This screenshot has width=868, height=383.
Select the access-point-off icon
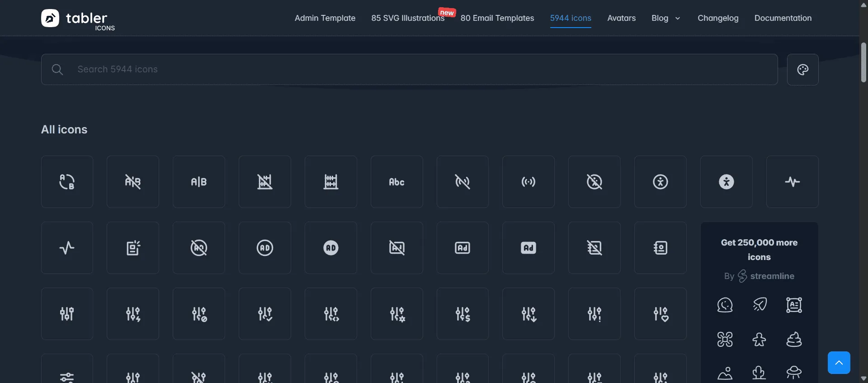coord(462,182)
